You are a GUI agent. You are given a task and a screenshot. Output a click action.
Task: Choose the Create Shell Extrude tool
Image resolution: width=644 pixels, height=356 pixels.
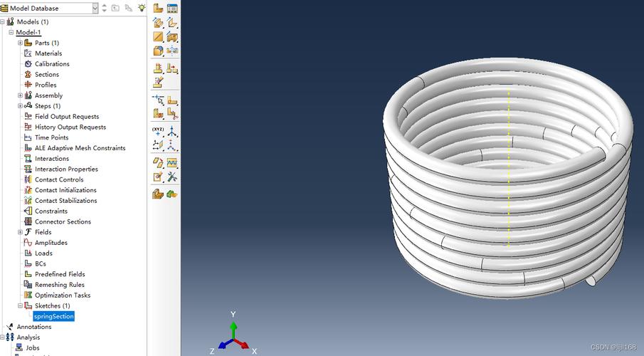click(x=172, y=22)
